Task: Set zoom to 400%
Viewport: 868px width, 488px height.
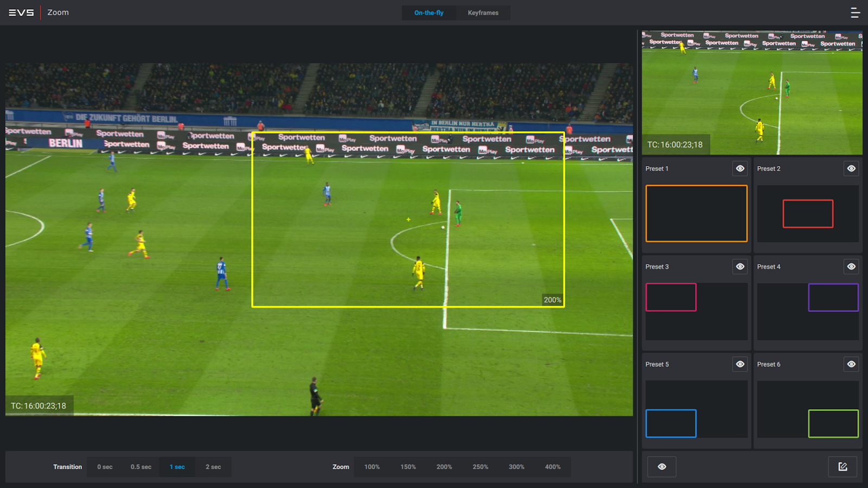Action: [x=553, y=467]
